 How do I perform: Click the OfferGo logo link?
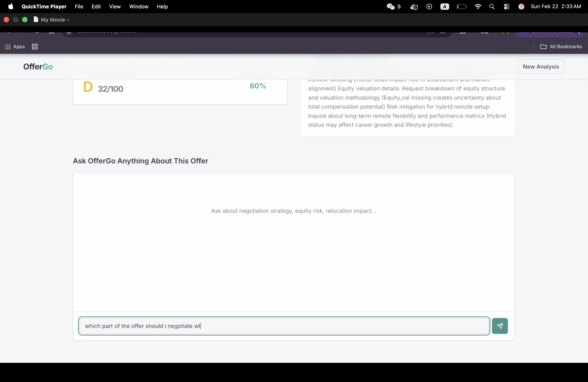tap(38, 67)
